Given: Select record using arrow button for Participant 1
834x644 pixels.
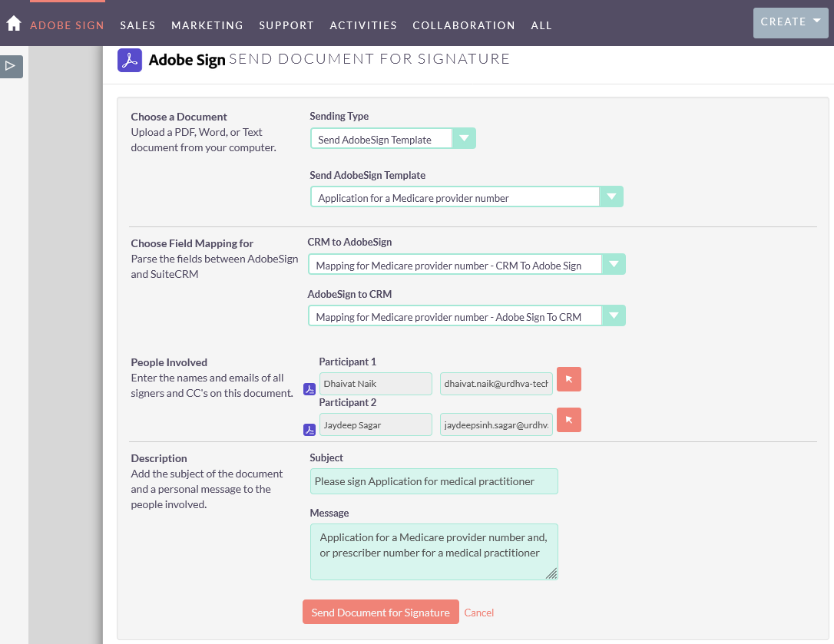Looking at the screenshot, I should coord(568,379).
